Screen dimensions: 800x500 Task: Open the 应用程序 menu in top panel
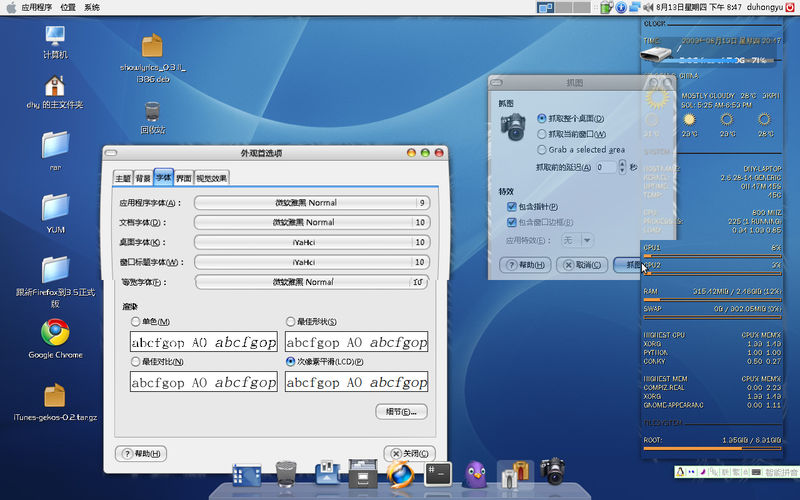(36, 7)
